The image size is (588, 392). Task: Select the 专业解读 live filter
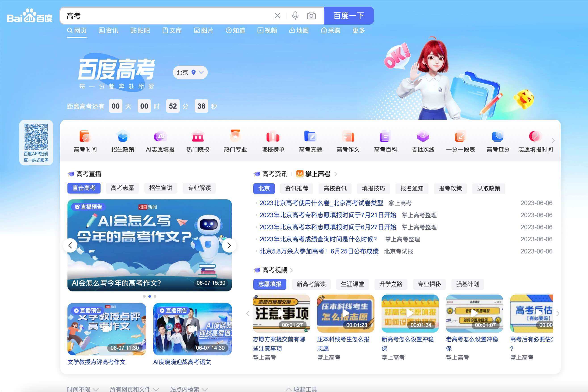pyautogui.click(x=199, y=188)
